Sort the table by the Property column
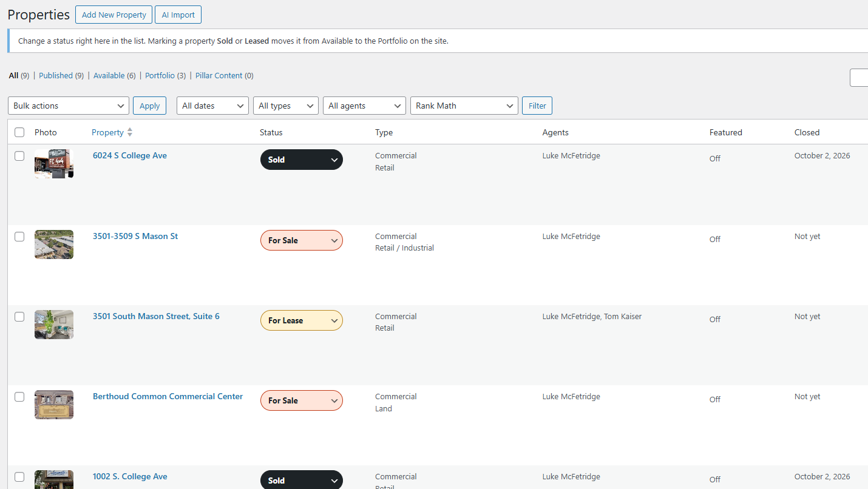868x489 pixels. point(107,132)
